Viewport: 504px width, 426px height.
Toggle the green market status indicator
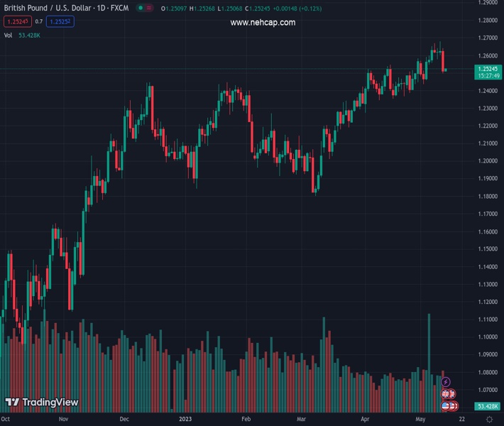(x=141, y=9)
